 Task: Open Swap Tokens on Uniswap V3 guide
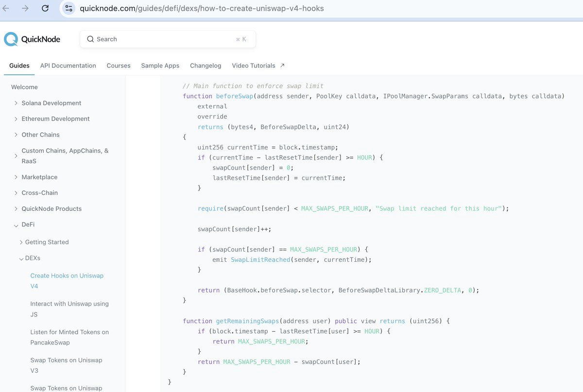[x=66, y=365]
